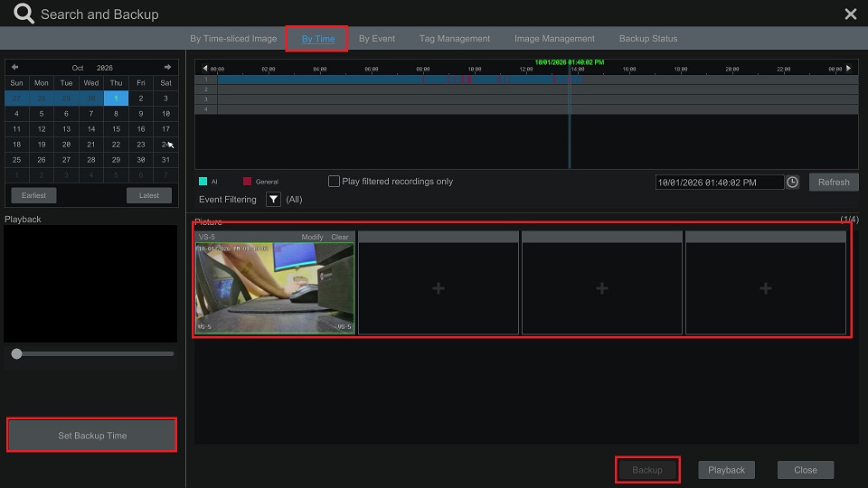Image resolution: width=868 pixels, height=488 pixels.
Task: Add camera to fourth picture slot
Action: (x=766, y=288)
